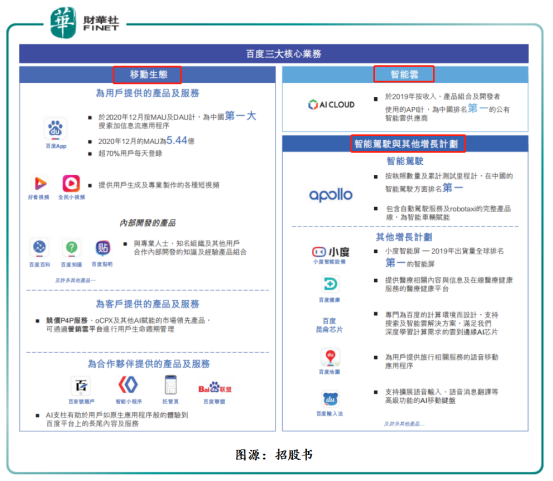Click the 其他增長計劃 subheading
This screenshot has height=481, width=553.
(404, 237)
